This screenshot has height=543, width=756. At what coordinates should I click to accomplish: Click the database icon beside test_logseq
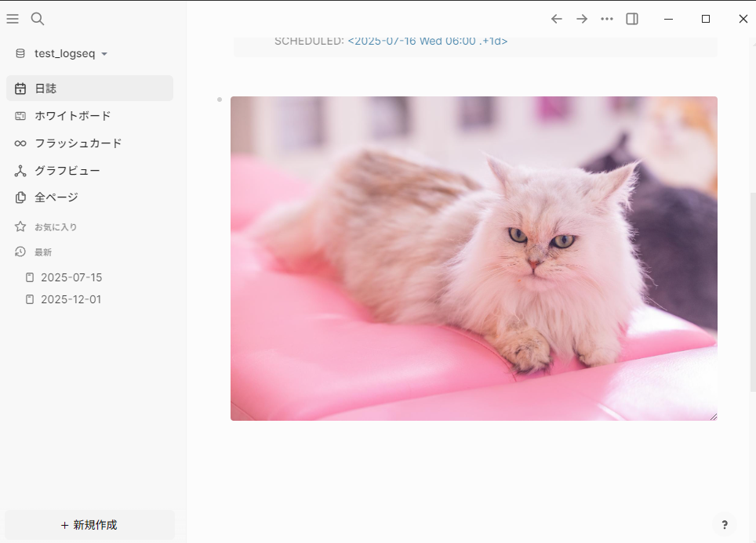click(20, 53)
